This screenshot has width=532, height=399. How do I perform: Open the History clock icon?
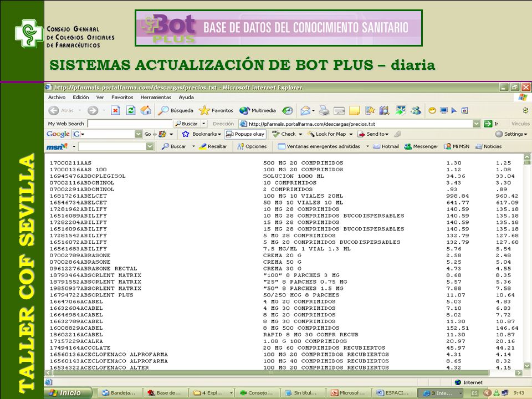click(288, 110)
